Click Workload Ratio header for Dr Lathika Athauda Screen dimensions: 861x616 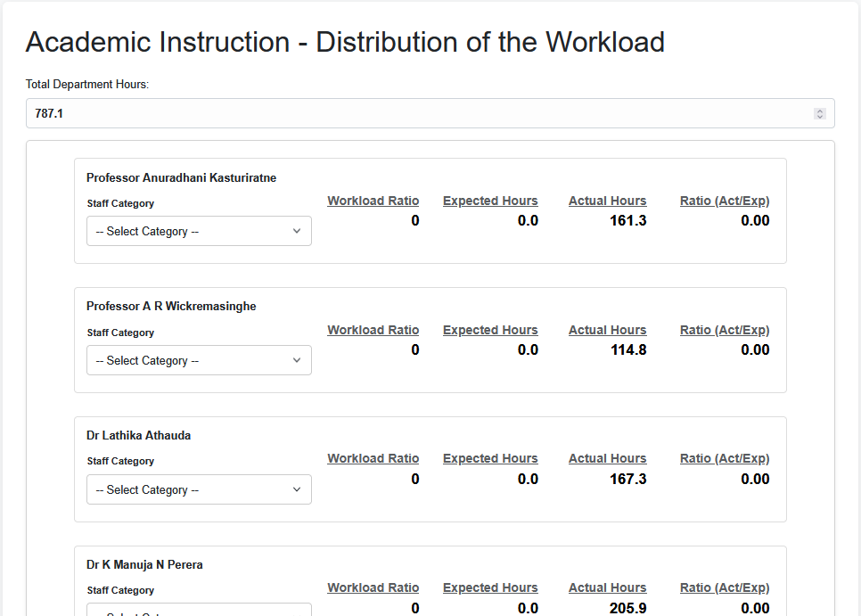point(373,458)
